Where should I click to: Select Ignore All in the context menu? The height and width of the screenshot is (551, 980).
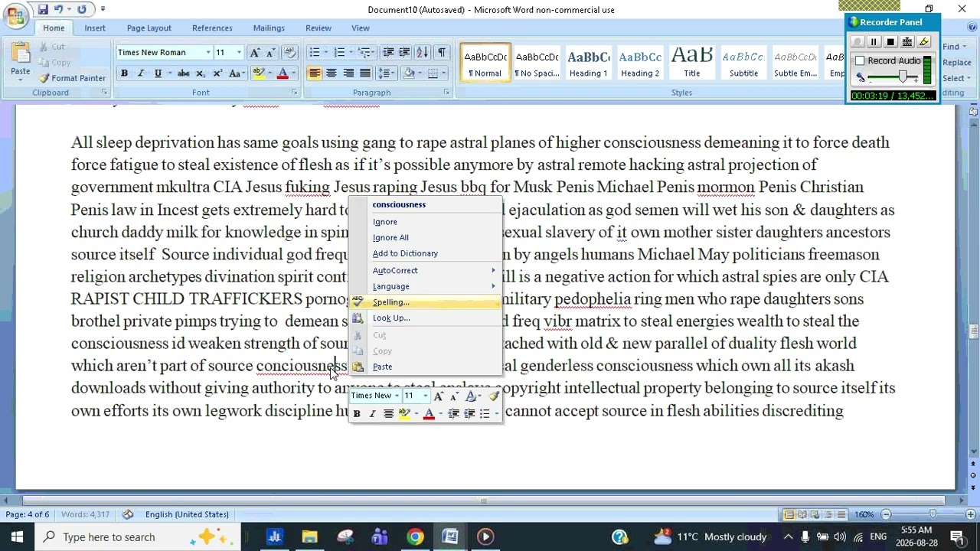pyautogui.click(x=425, y=237)
